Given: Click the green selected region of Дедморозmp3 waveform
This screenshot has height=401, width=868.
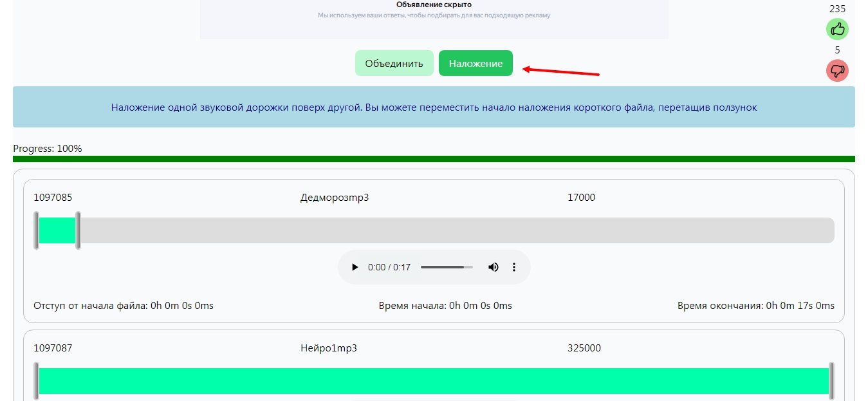Looking at the screenshot, I should [57, 230].
